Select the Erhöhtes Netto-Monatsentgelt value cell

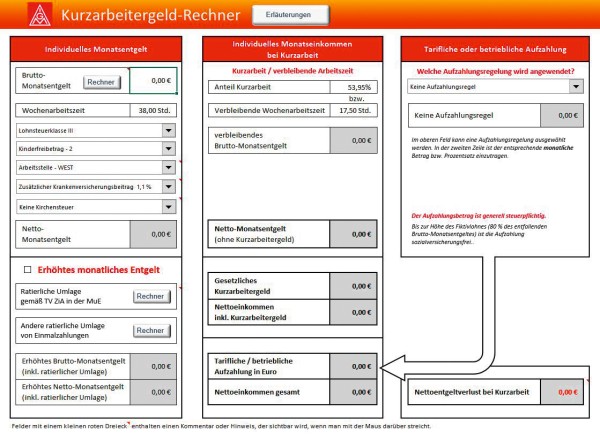(153, 392)
